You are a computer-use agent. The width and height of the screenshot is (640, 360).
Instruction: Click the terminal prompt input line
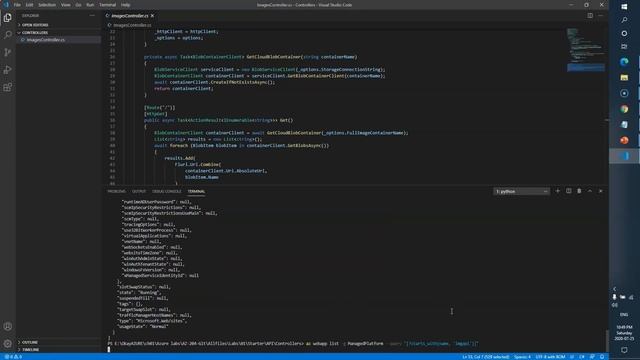pos(293,344)
